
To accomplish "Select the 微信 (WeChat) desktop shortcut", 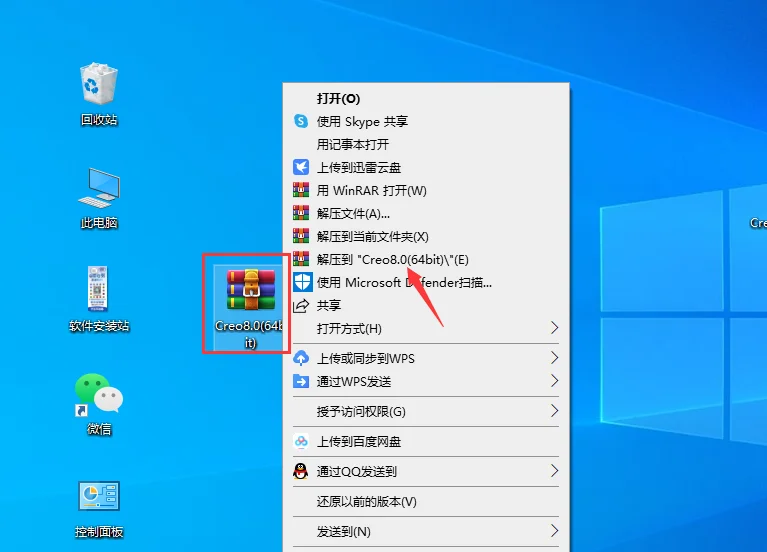I will pyautogui.click(x=99, y=404).
